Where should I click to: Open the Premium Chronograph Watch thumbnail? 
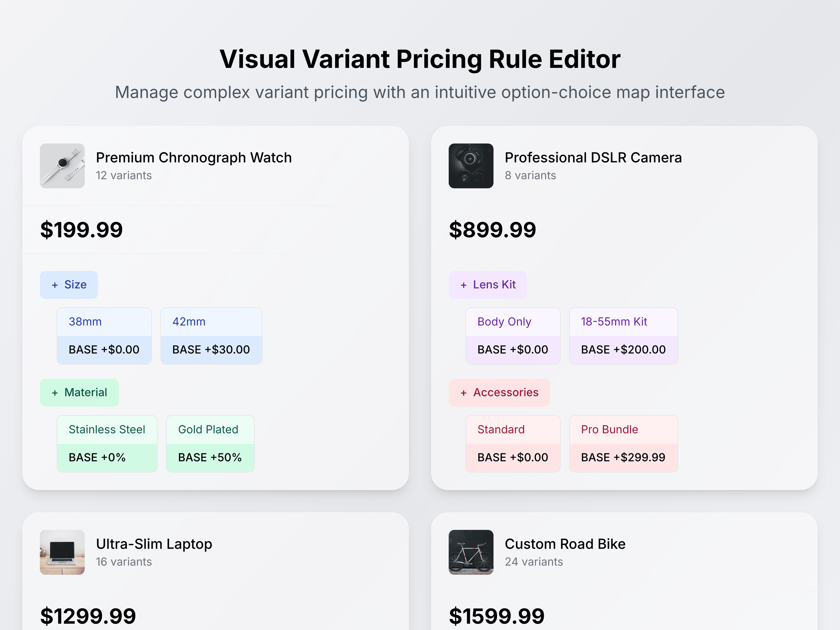click(x=62, y=166)
